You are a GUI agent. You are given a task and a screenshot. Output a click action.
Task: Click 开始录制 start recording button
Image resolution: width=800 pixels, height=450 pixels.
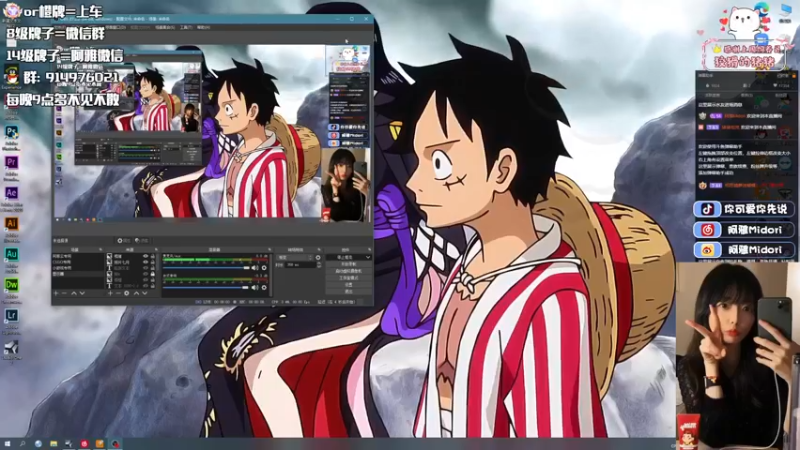tap(348, 264)
